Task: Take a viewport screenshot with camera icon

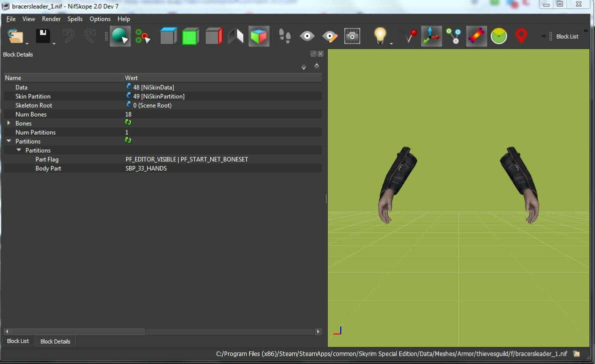Action: 352,36
